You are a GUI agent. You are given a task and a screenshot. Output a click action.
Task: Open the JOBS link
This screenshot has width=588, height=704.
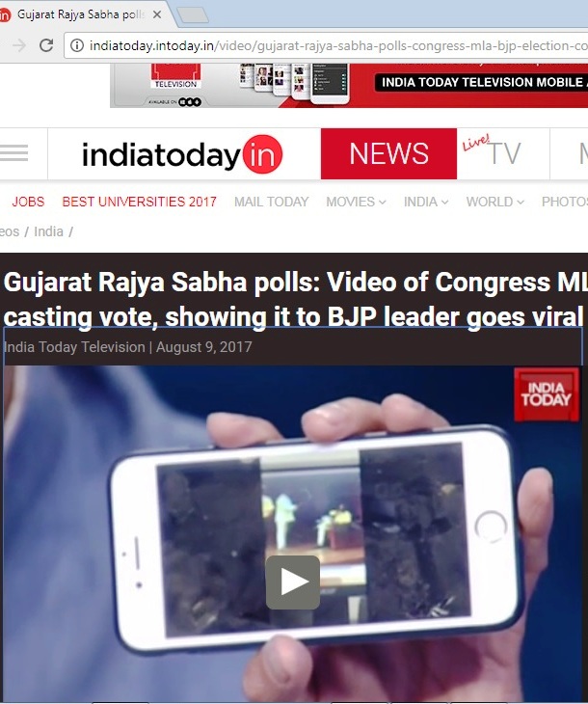(28, 202)
